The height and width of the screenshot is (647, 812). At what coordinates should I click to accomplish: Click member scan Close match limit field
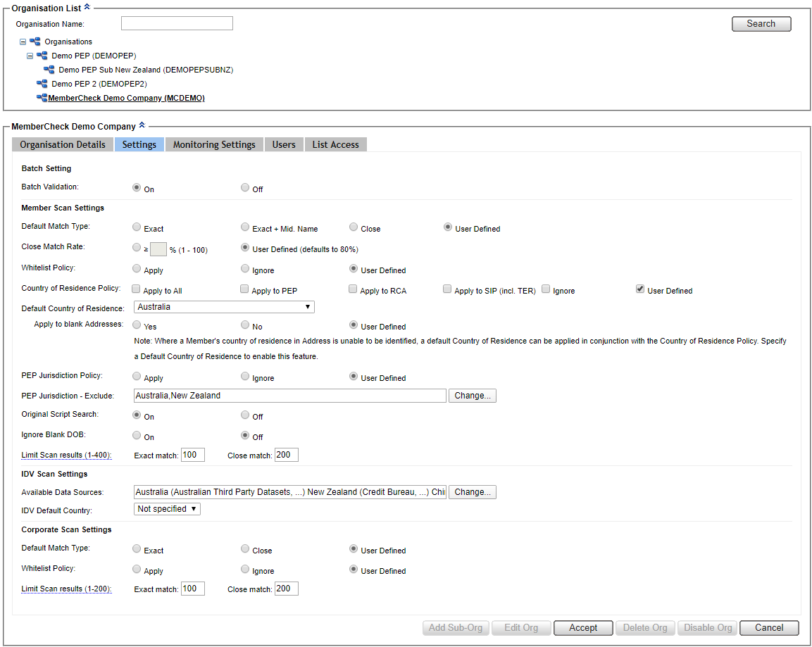(x=287, y=455)
